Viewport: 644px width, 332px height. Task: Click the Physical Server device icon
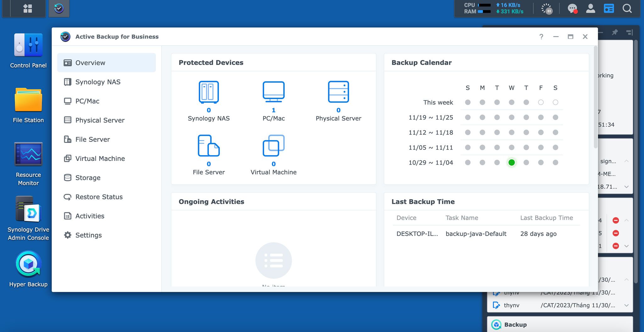click(338, 92)
